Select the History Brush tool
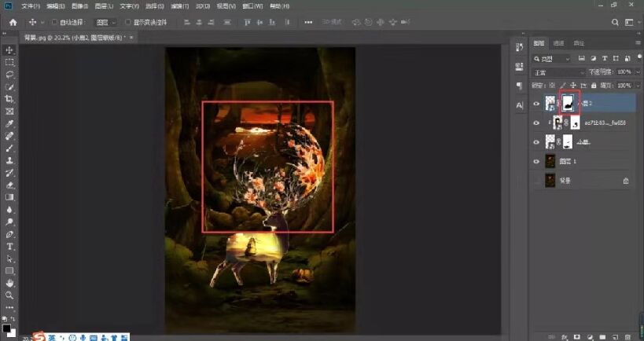Viewport: 644px width, 341px height. pyautogui.click(x=9, y=173)
